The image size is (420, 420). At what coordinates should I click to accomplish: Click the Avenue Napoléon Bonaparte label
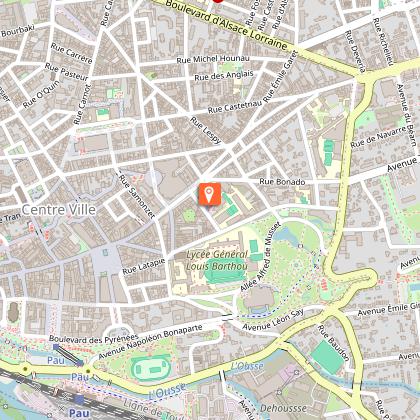tap(150, 341)
